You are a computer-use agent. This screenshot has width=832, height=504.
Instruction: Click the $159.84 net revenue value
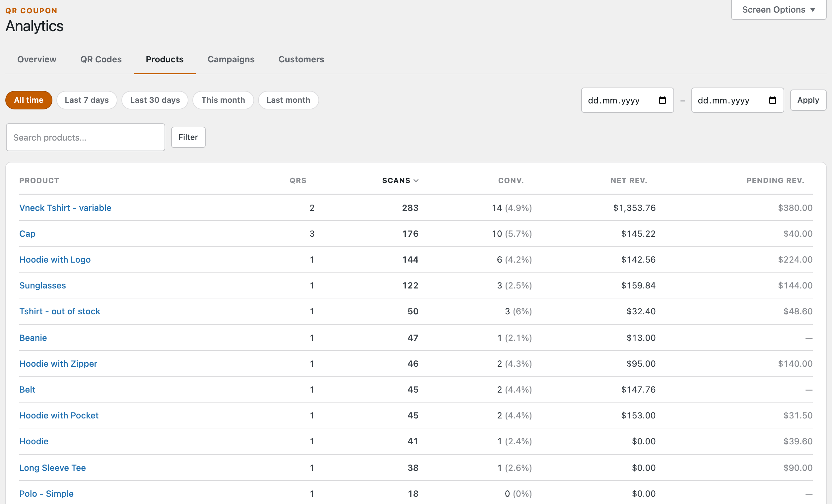pos(638,285)
